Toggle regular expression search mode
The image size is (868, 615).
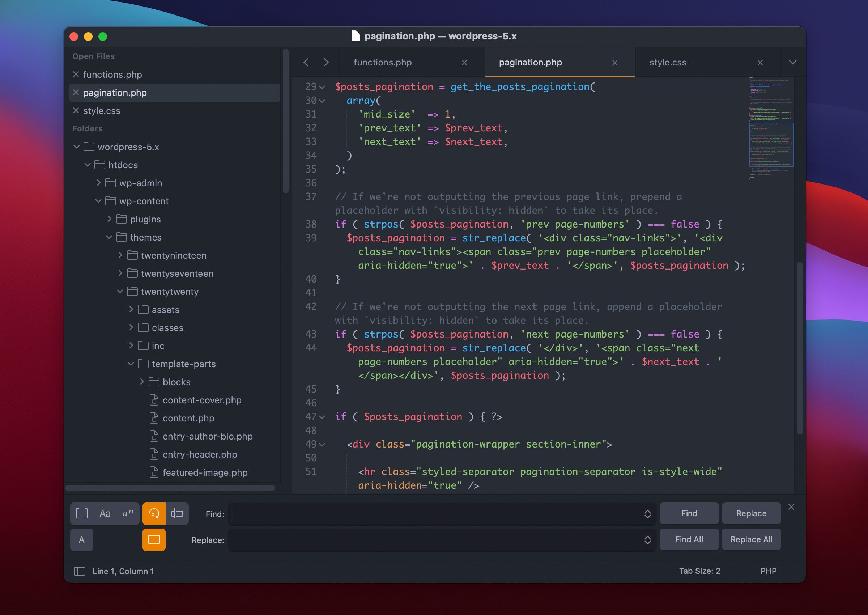point(81,513)
